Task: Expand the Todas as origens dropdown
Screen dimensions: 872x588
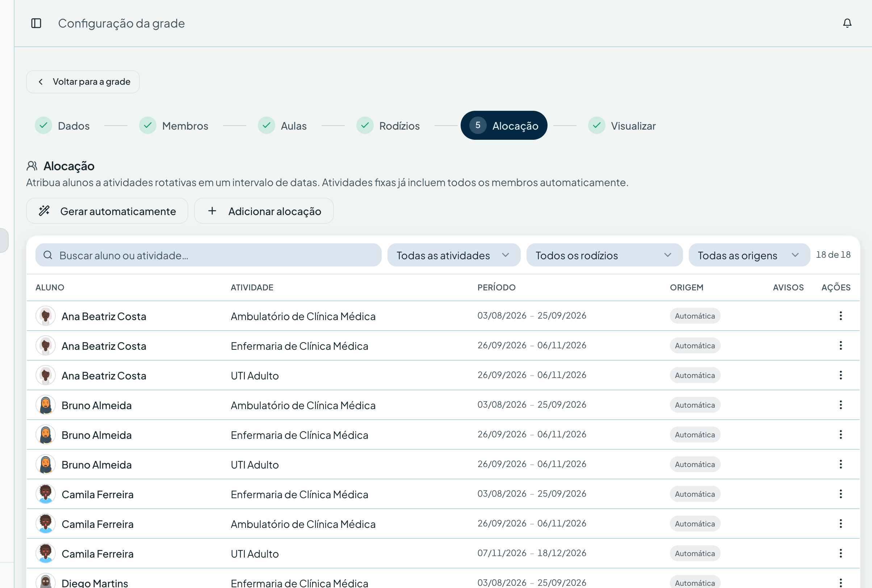Action: tap(749, 255)
